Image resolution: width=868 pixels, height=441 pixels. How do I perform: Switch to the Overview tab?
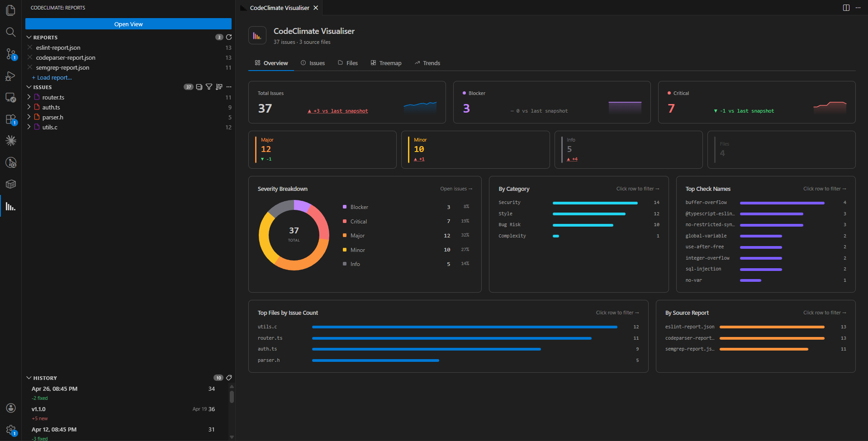pos(271,63)
